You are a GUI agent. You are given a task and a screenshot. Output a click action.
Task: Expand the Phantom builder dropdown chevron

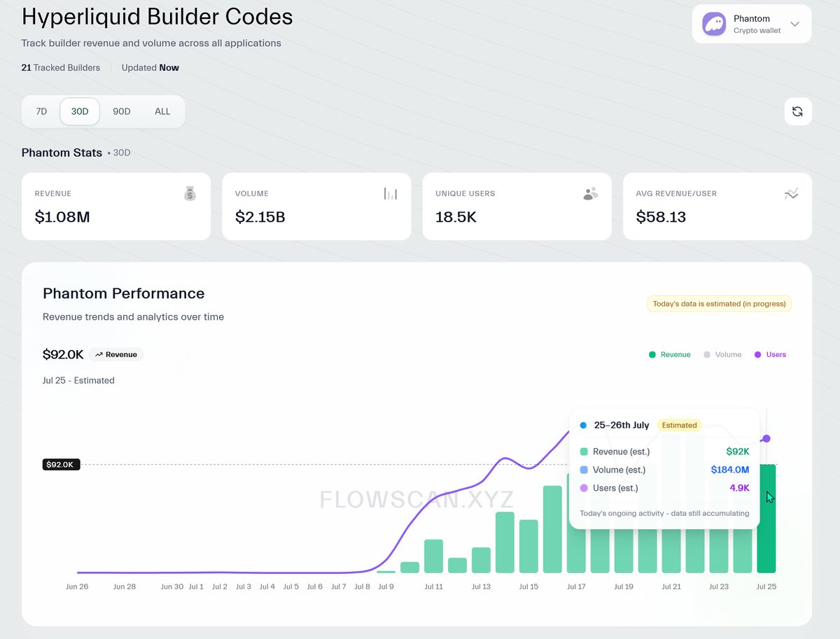794,24
